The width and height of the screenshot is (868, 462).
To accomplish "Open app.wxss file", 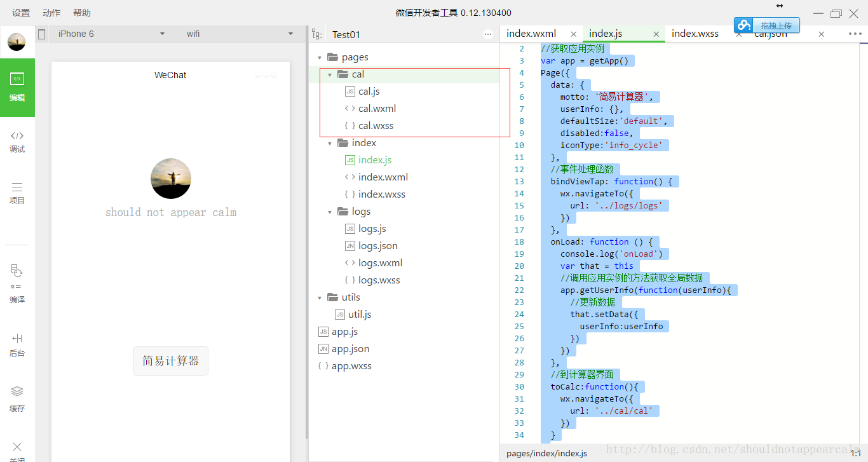I will [x=352, y=366].
